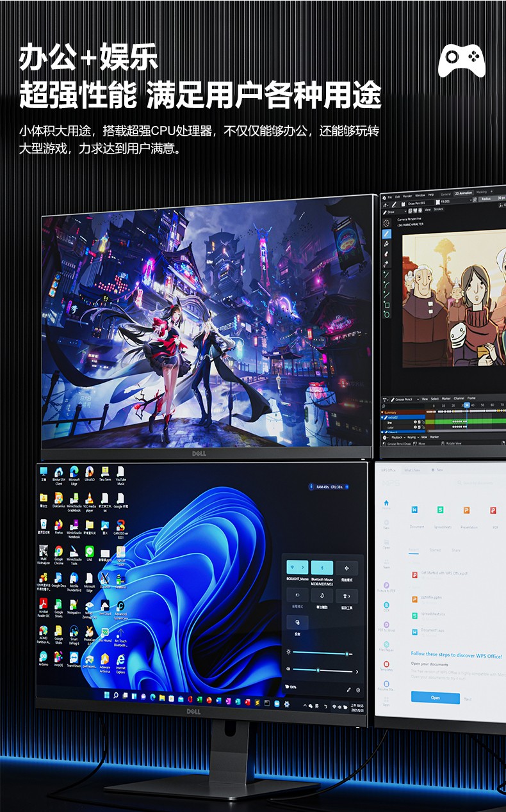This screenshot has width=506, height=812.
Task: Open the Tera Term desktop shortcut
Action: tap(105, 474)
